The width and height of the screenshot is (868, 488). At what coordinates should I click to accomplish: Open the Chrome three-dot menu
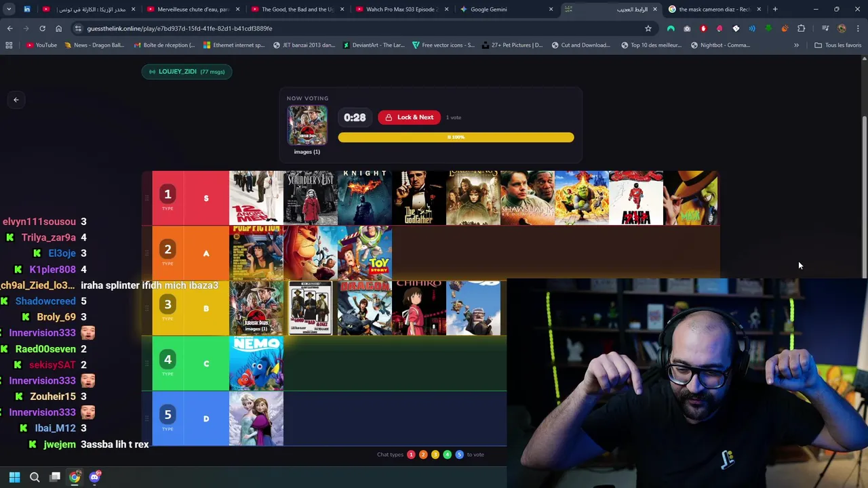[x=858, y=28]
